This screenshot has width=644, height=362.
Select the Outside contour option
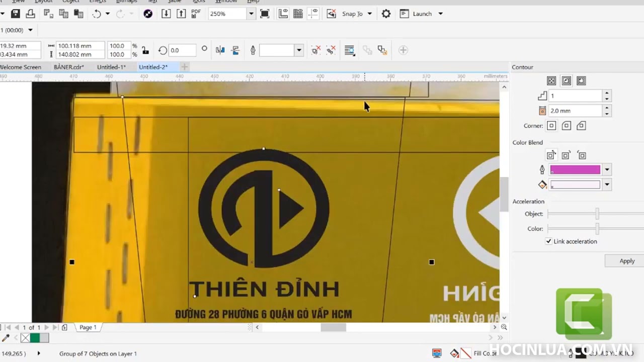(x=581, y=81)
